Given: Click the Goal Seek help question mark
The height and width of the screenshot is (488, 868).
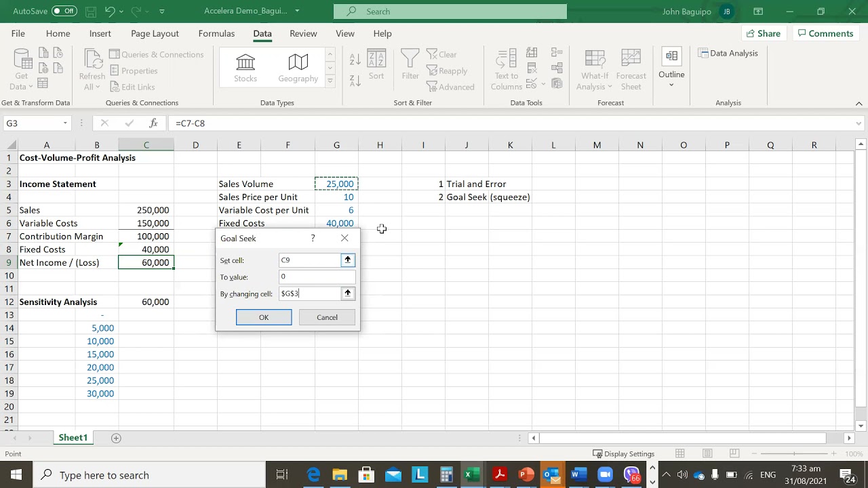Looking at the screenshot, I should tap(313, 238).
